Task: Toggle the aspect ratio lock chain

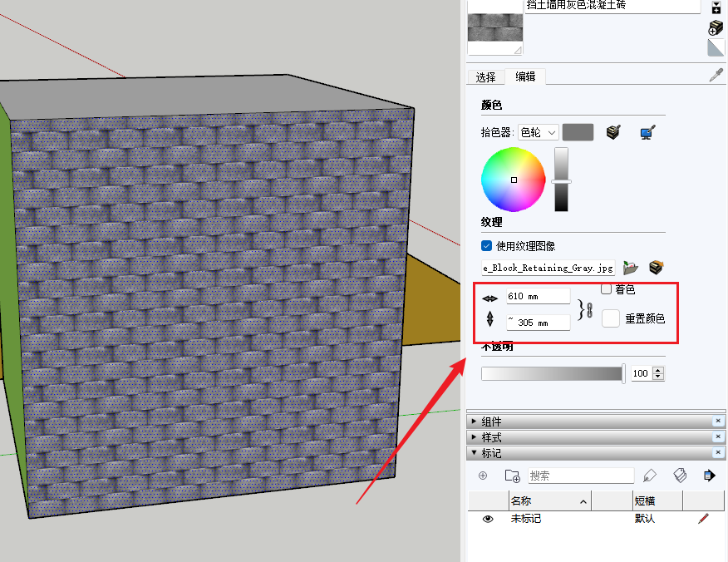Action: click(x=589, y=310)
